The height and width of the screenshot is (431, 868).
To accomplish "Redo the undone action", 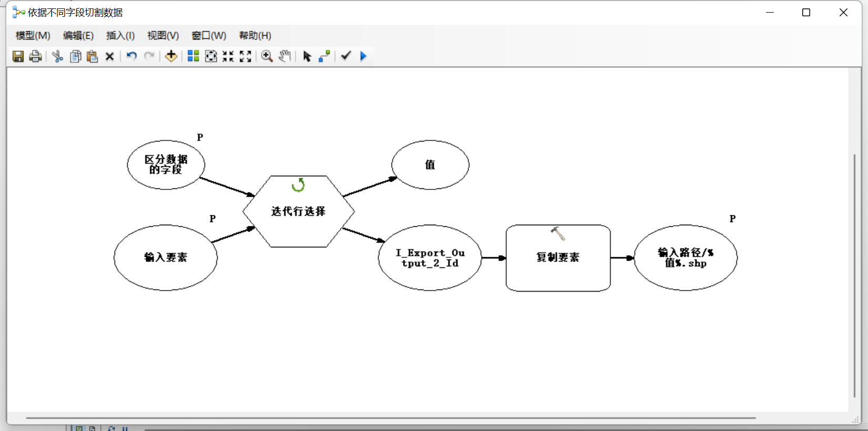I will point(149,56).
